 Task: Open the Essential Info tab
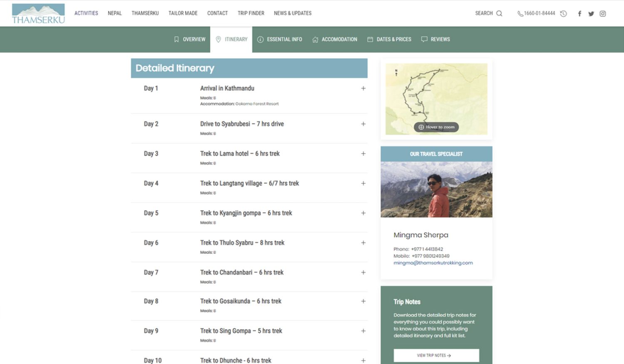(280, 40)
